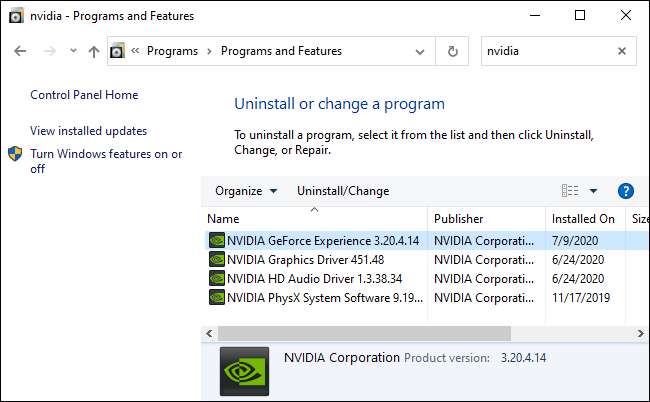This screenshot has height=402, width=650.
Task: Go up one folder level arrow
Action: 94,51
